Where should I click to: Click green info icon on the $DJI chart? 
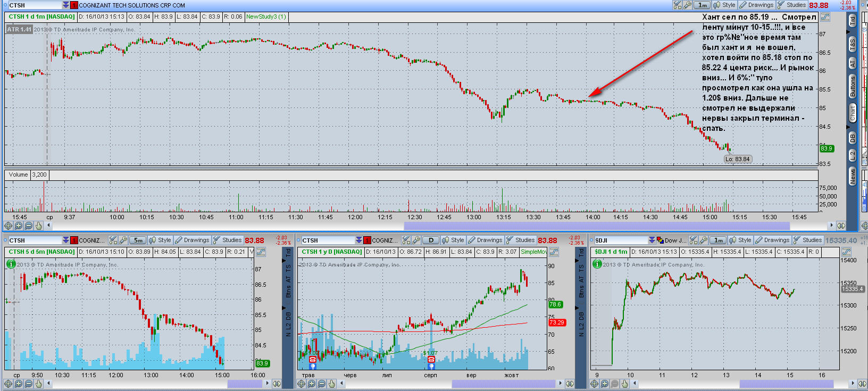pyautogui.click(x=597, y=264)
